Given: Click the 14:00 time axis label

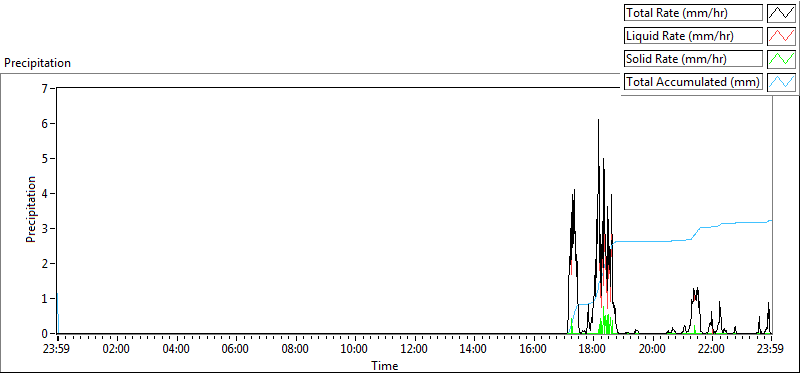Looking at the screenshot, I should coord(474,350).
